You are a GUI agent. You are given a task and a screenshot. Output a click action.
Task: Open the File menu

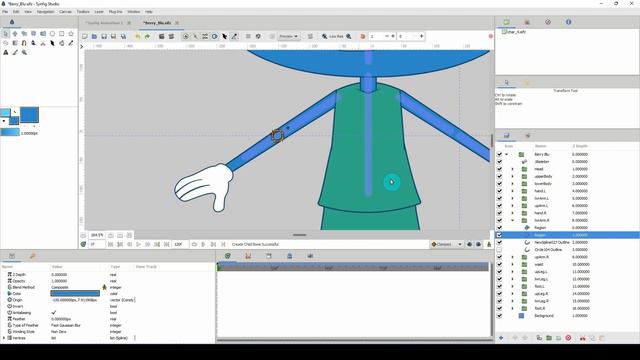tap(5, 12)
